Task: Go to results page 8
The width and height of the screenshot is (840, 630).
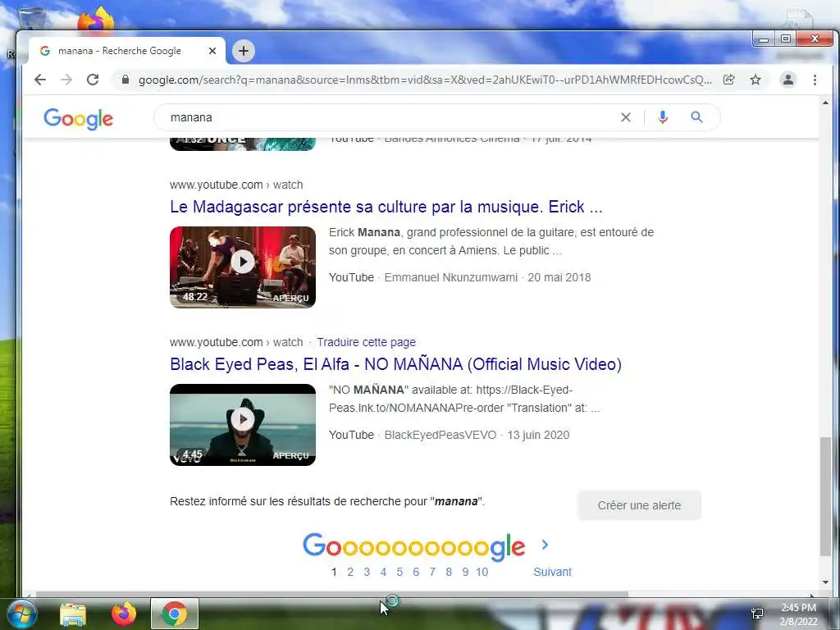Action: pos(449,572)
